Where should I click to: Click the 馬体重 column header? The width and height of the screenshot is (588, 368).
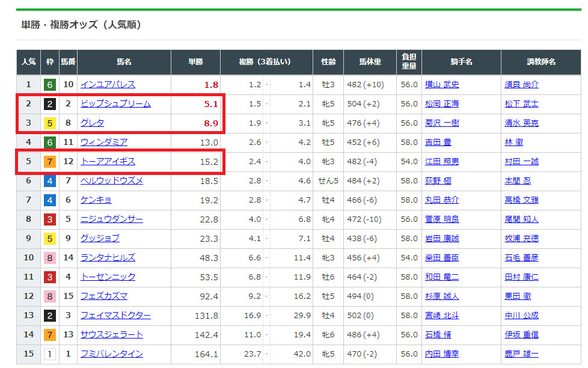click(x=370, y=62)
